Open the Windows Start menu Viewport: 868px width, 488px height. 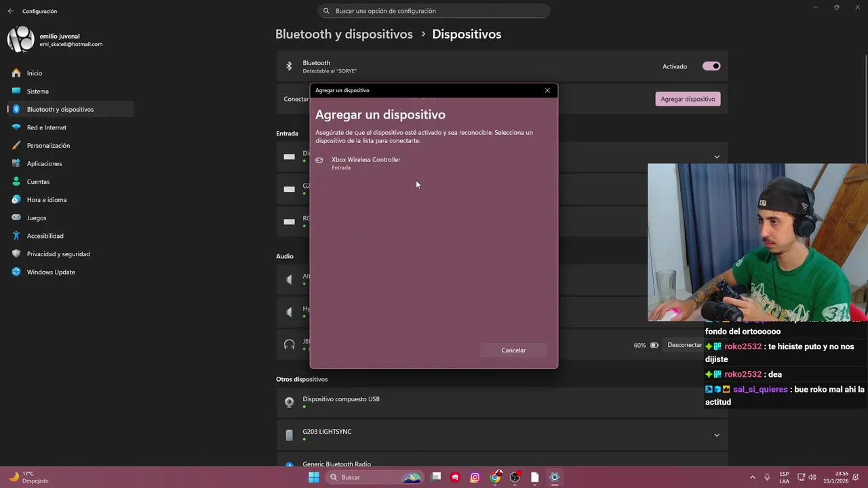314,477
